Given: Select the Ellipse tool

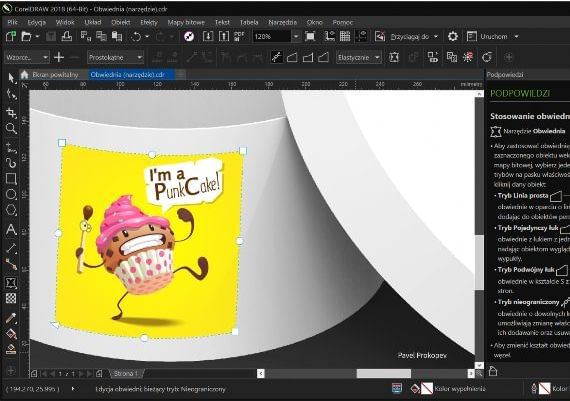Looking at the screenshot, I should [11, 195].
